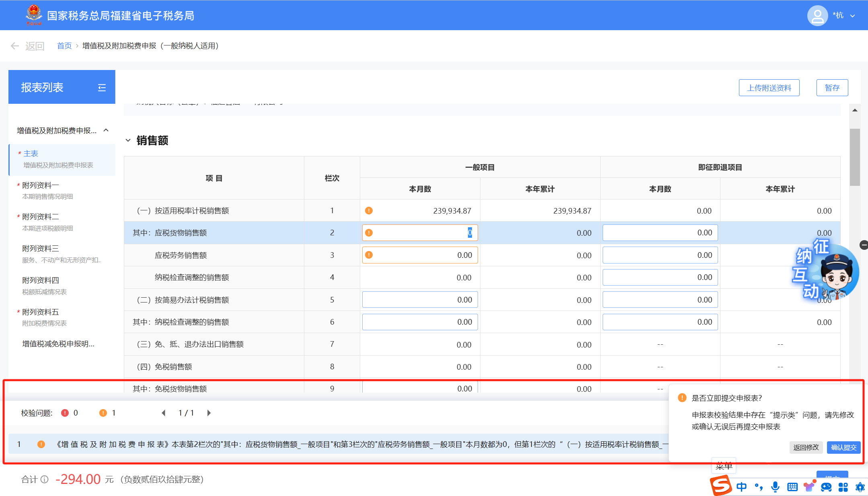Click the 上传附送资料 button

point(769,88)
